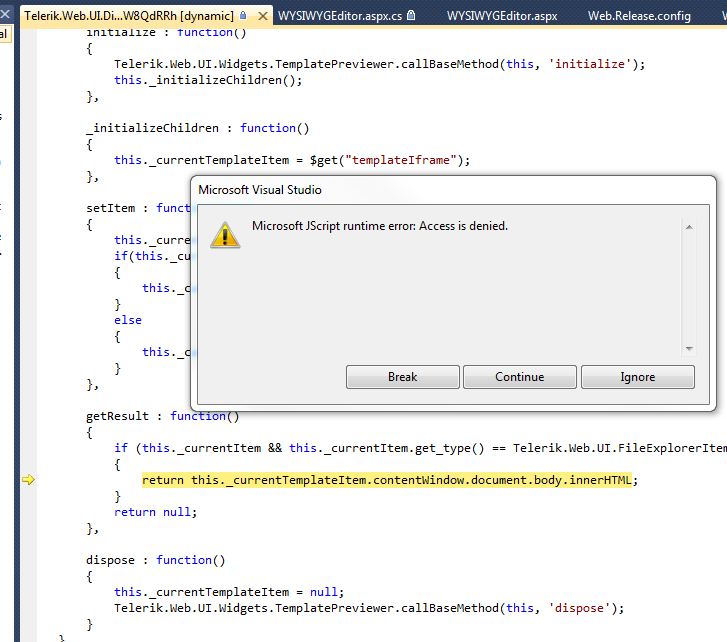This screenshot has height=642, width=727.
Task: Click the lock icon on WYSIWYGEditor.aspx.cs tab
Action: [411, 16]
